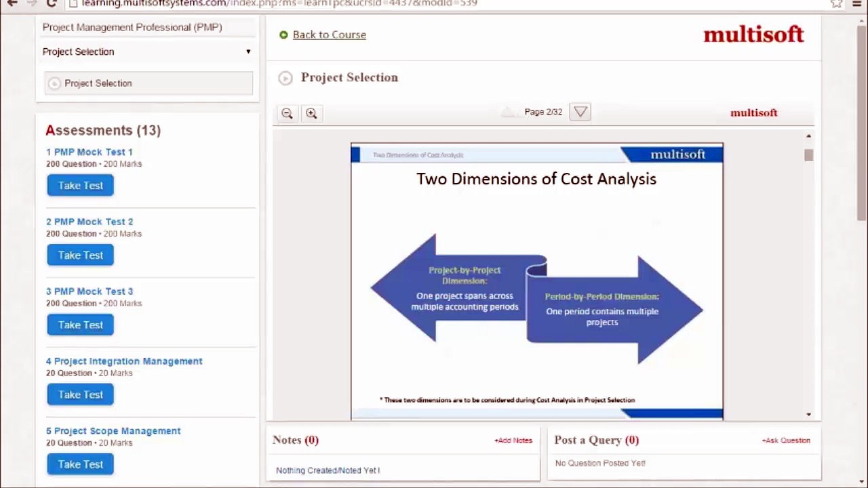The width and height of the screenshot is (868, 488).
Task: Open 5 Project Scope Management link
Action: pos(113,431)
